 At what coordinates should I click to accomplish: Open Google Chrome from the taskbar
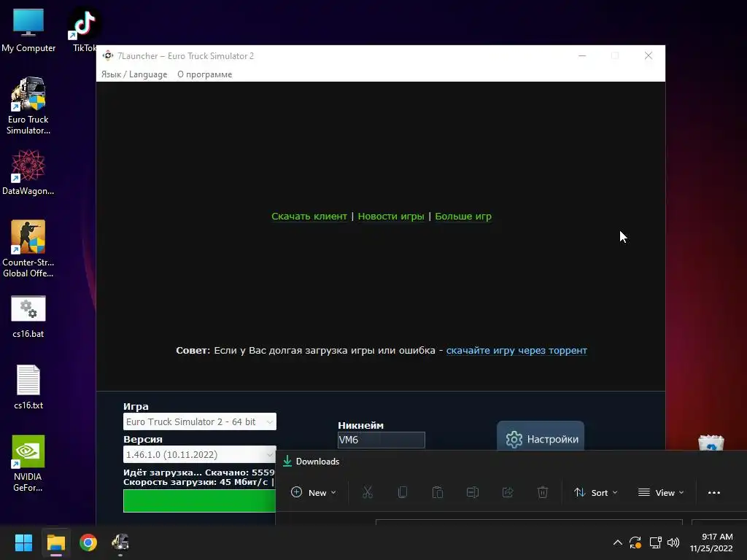tap(88, 542)
